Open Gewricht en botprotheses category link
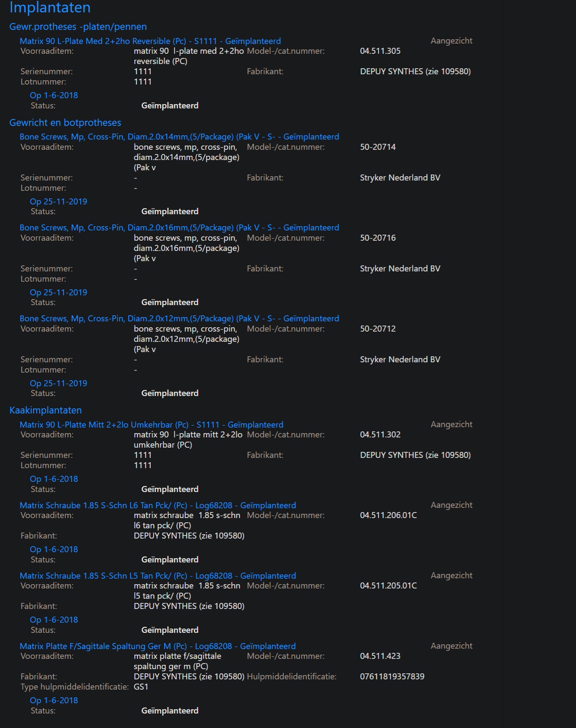576x728 pixels. 65,122
